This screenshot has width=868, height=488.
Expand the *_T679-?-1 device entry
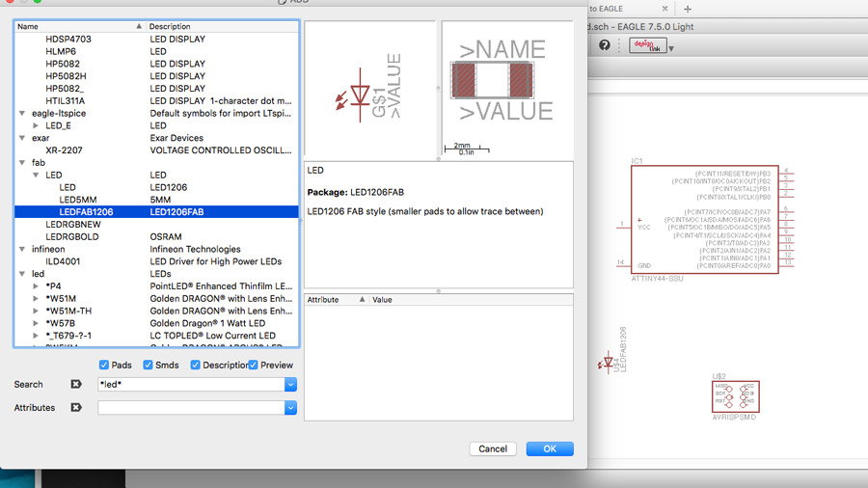pyautogui.click(x=36, y=336)
